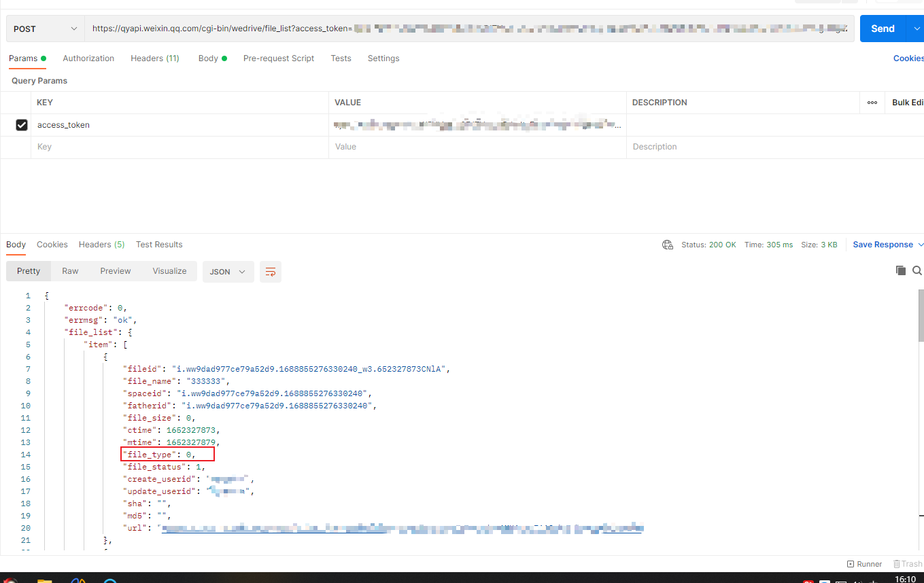Image resolution: width=924 pixels, height=583 pixels.
Task: Click the "file_status": 1 line
Action: coord(164,467)
